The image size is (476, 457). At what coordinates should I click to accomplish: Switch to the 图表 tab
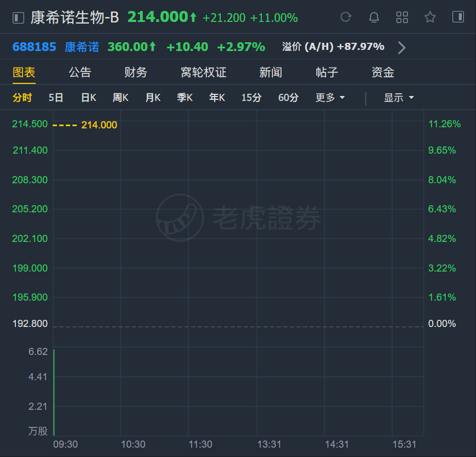pyautogui.click(x=24, y=72)
